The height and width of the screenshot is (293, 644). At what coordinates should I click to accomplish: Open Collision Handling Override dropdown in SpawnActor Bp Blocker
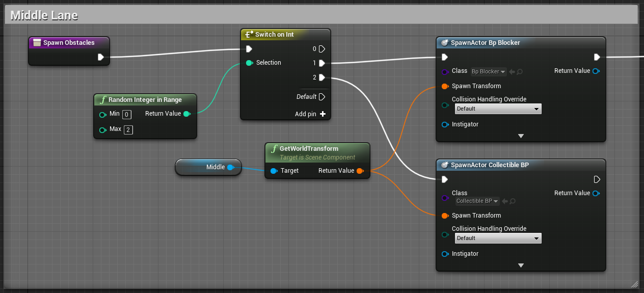(498, 109)
